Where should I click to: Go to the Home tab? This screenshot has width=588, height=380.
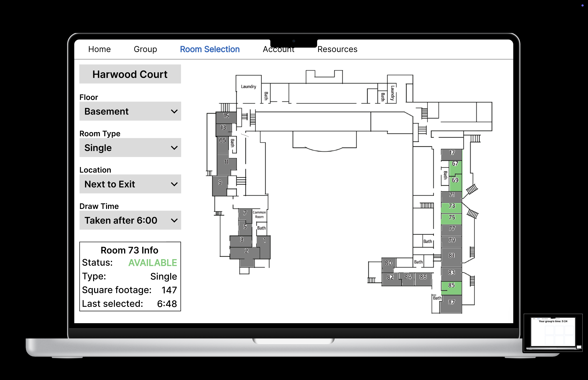pyautogui.click(x=99, y=49)
